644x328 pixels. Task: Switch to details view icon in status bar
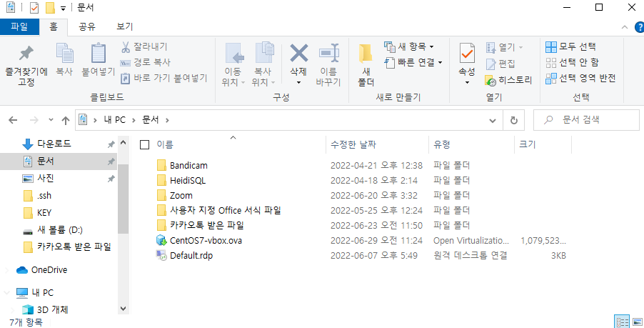pos(621,322)
